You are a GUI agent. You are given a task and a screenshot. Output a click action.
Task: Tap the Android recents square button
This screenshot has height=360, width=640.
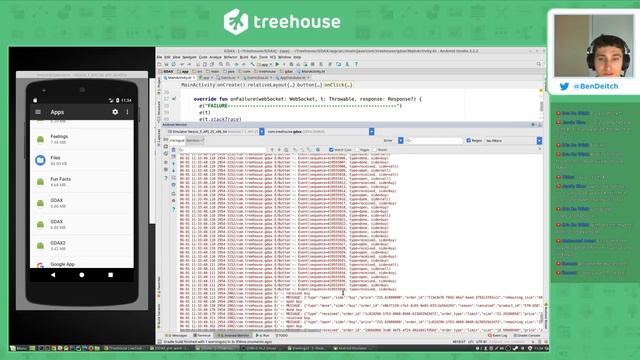pos(110,275)
